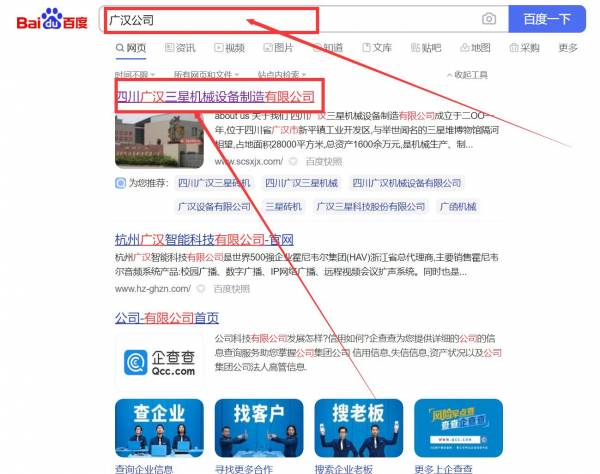This screenshot has height=474, width=600.
Task: Expand the 所有网页和文件 filter dropdown
Action: click(x=207, y=75)
